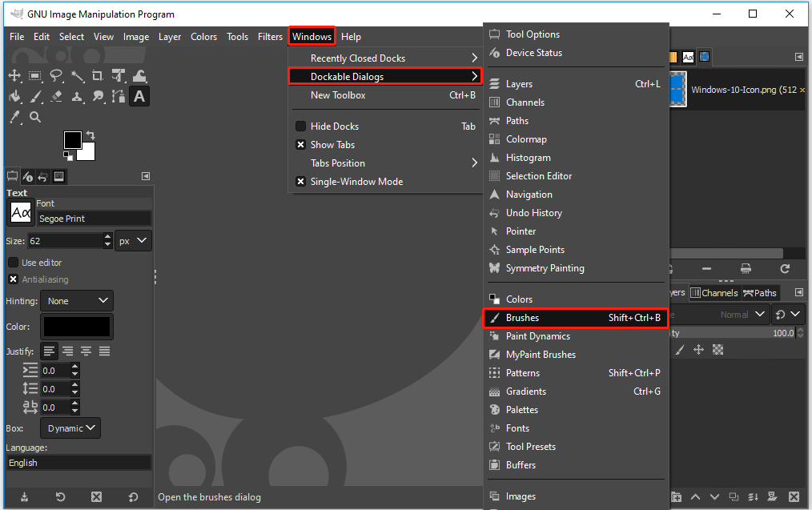The height and width of the screenshot is (510, 812).
Task: Delete tool preset icon in tool options
Action: (96, 497)
